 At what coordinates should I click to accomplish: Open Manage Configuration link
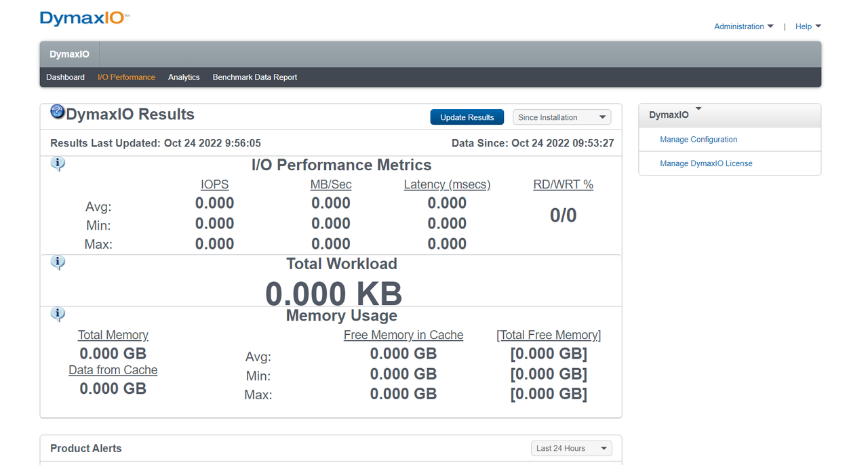click(x=698, y=140)
